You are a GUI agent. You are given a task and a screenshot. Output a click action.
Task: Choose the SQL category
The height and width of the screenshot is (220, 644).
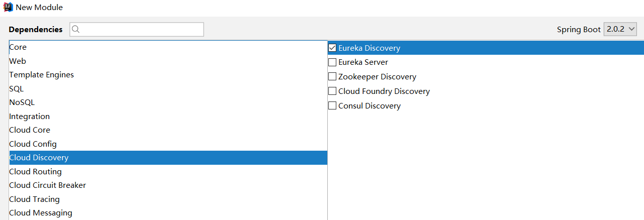tap(16, 89)
